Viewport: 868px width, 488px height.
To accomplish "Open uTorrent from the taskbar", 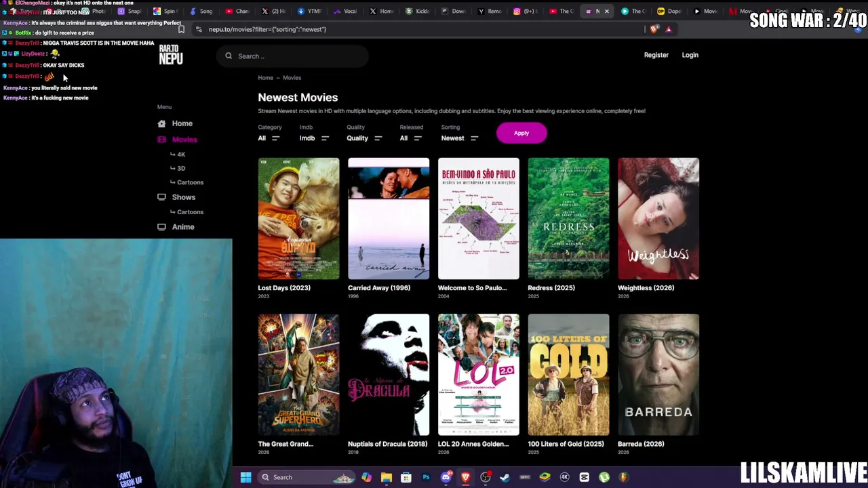I will click(604, 477).
